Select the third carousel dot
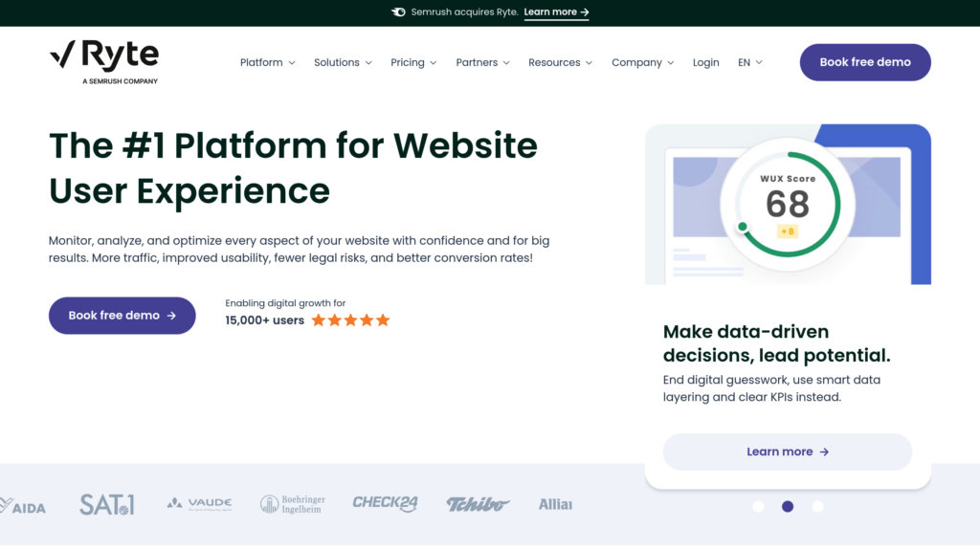980x551 pixels. 817,507
